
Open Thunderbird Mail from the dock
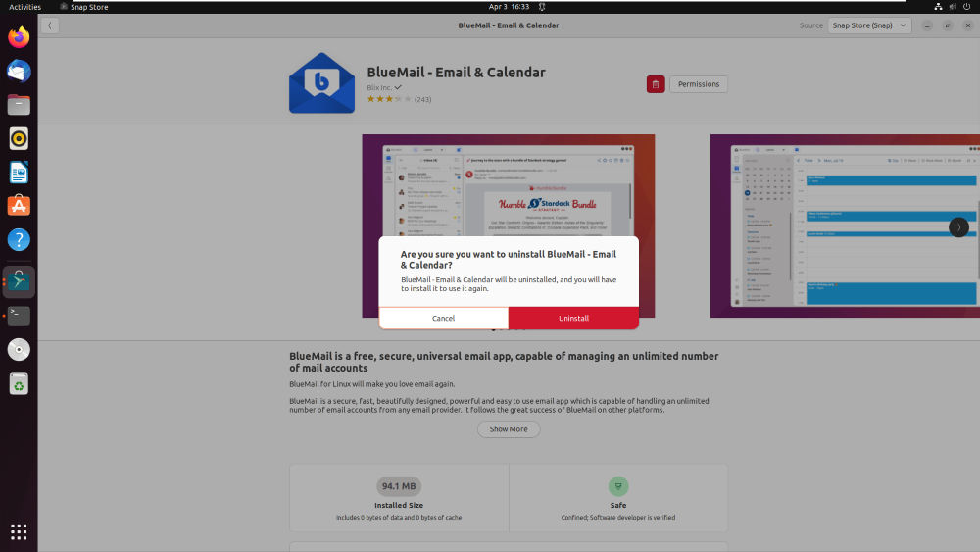tap(19, 72)
